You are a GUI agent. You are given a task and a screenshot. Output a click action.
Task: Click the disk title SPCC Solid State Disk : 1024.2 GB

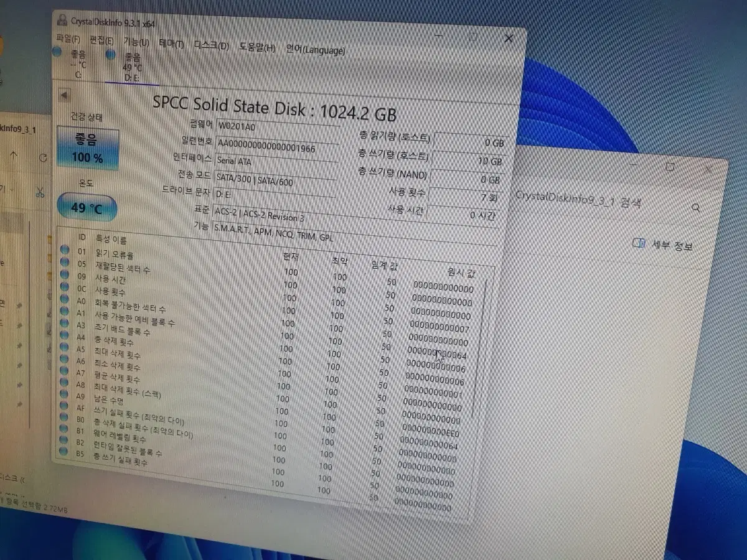275,108
